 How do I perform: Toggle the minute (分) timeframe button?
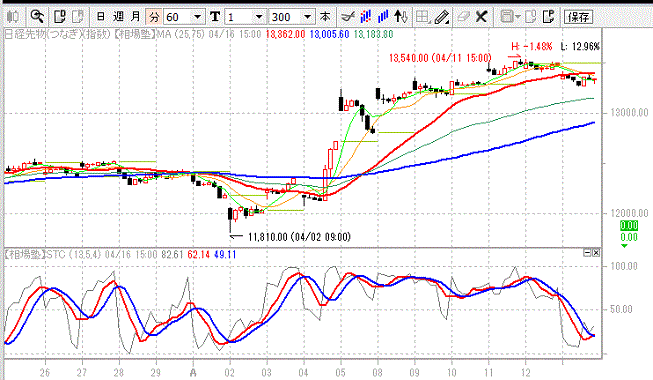(154, 17)
